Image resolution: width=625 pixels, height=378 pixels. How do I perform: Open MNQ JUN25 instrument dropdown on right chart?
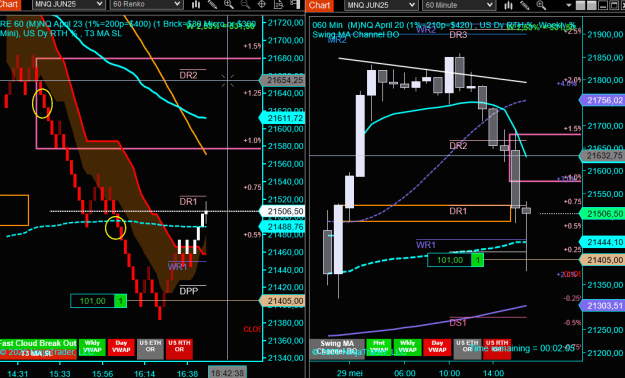click(x=381, y=5)
